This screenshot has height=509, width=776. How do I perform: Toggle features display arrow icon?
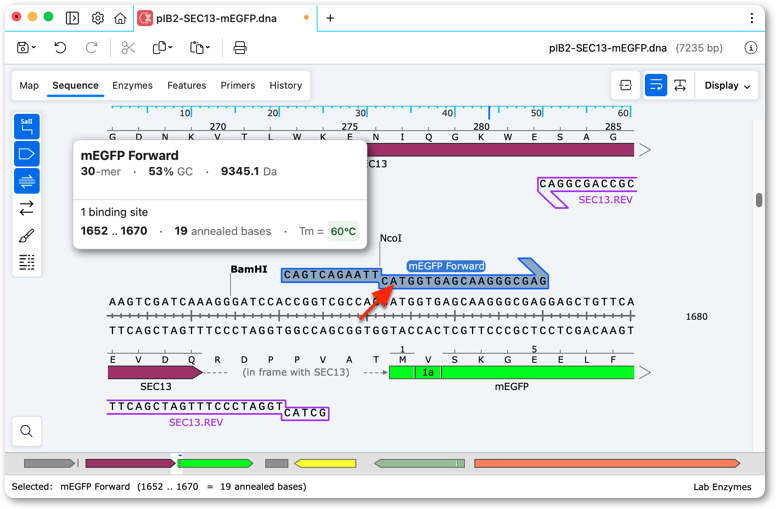27,153
